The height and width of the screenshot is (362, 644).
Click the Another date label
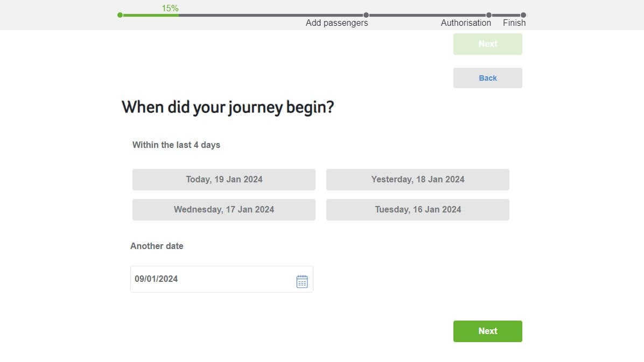click(x=157, y=246)
